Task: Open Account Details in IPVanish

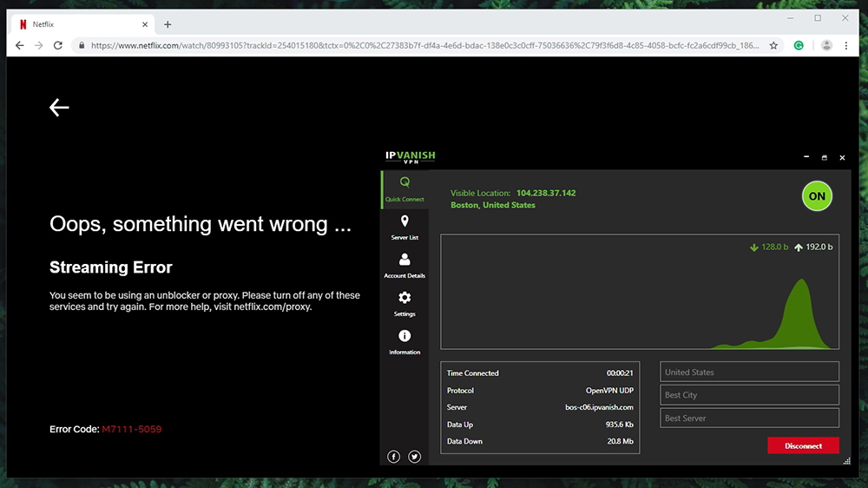Action: 404,266
